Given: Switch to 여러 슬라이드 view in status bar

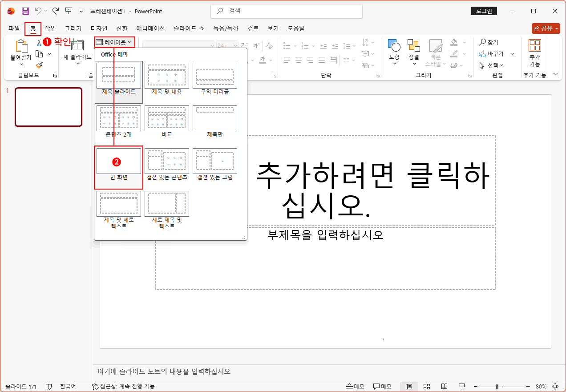Looking at the screenshot, I should [x=426, y=386].
